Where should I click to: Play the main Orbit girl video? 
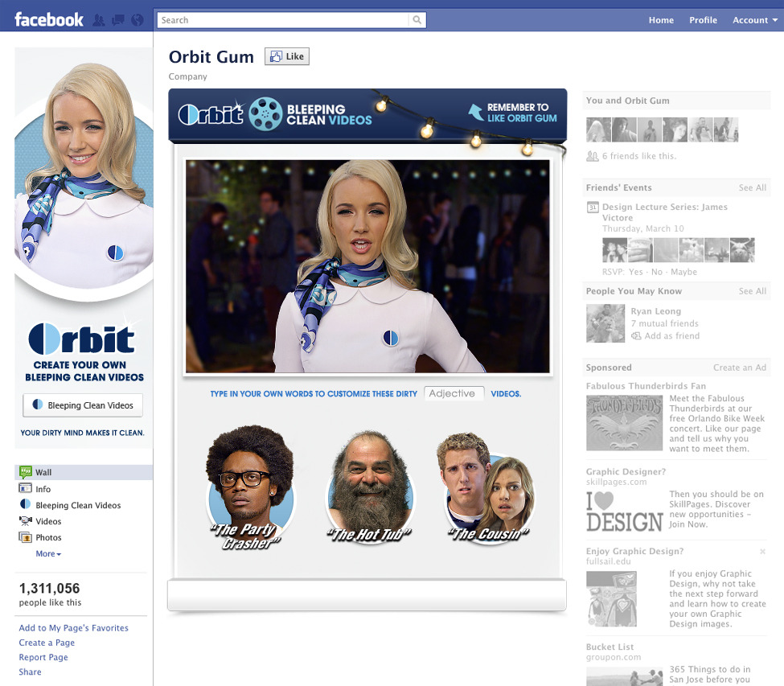(x=367, y=266)
